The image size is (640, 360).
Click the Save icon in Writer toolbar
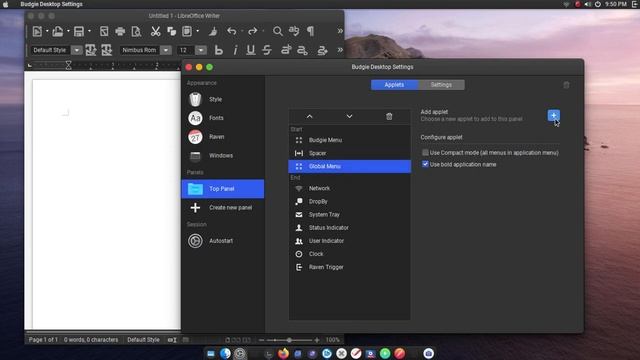point(79,31)
